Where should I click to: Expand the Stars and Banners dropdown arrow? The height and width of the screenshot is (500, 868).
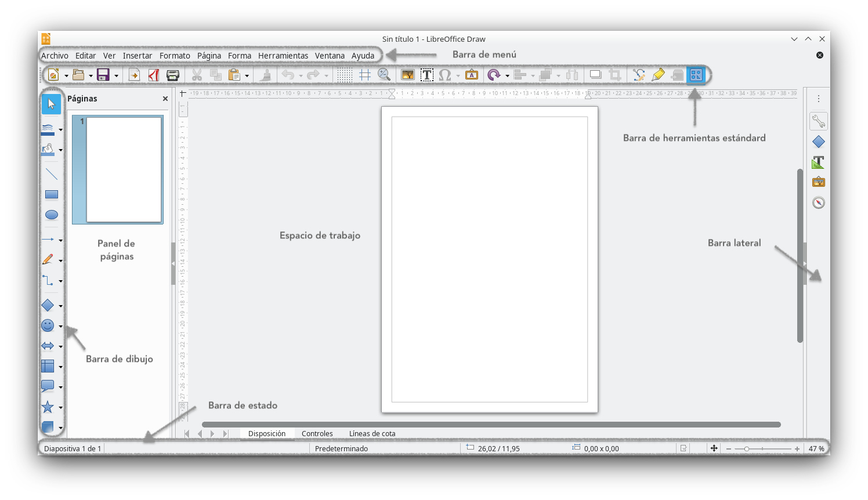[60, 408]
